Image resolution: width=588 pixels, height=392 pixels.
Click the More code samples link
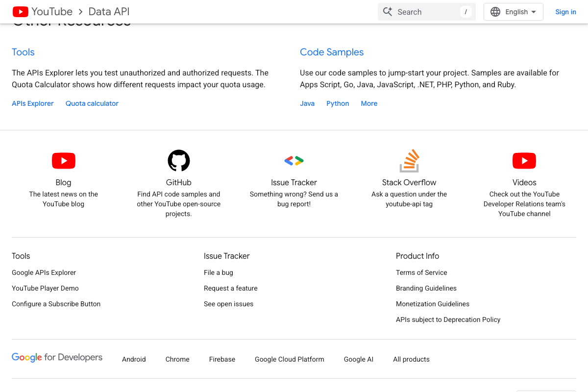[369, 103]
